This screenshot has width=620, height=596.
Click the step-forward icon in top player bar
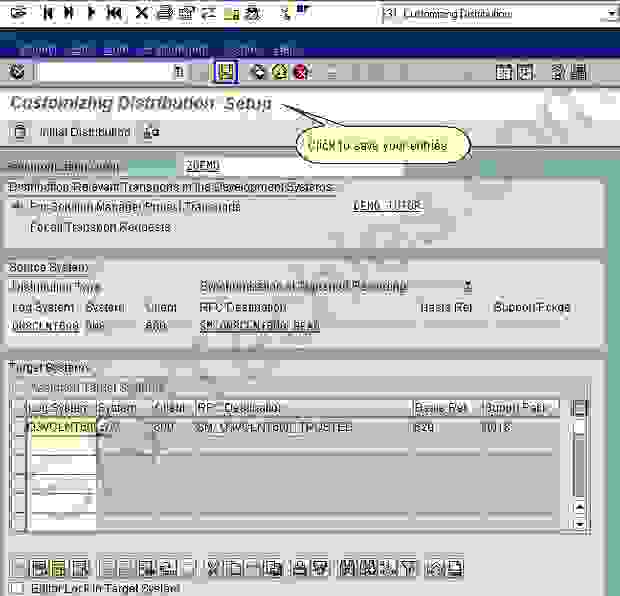click(69, 13)
